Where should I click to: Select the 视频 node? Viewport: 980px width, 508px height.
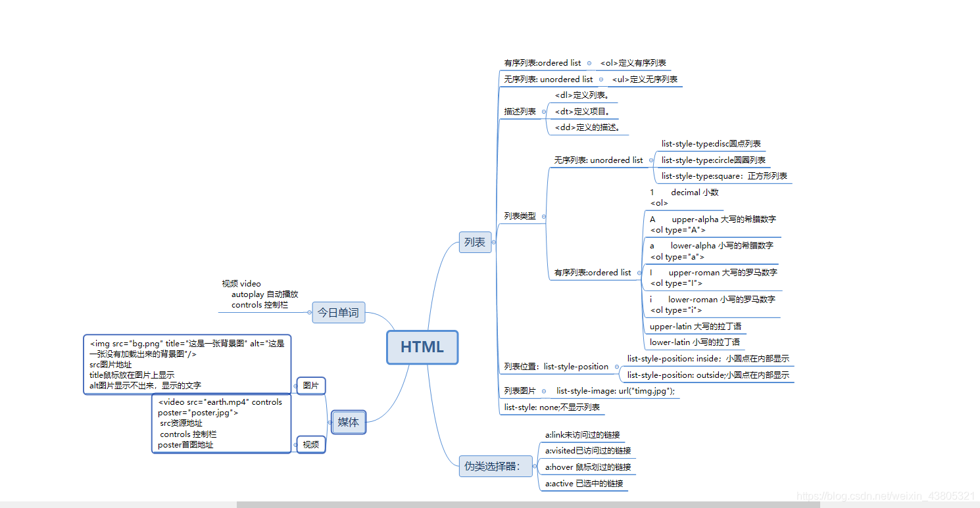point(311,445)
